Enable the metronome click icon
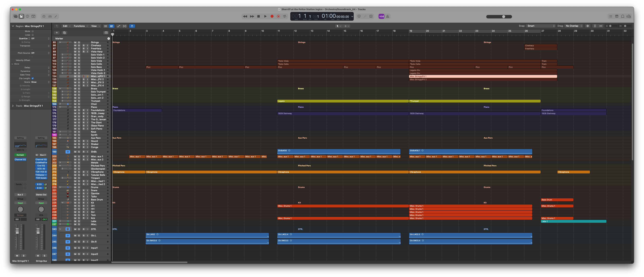This screenshot has height=277, width=644. [387, 16]
